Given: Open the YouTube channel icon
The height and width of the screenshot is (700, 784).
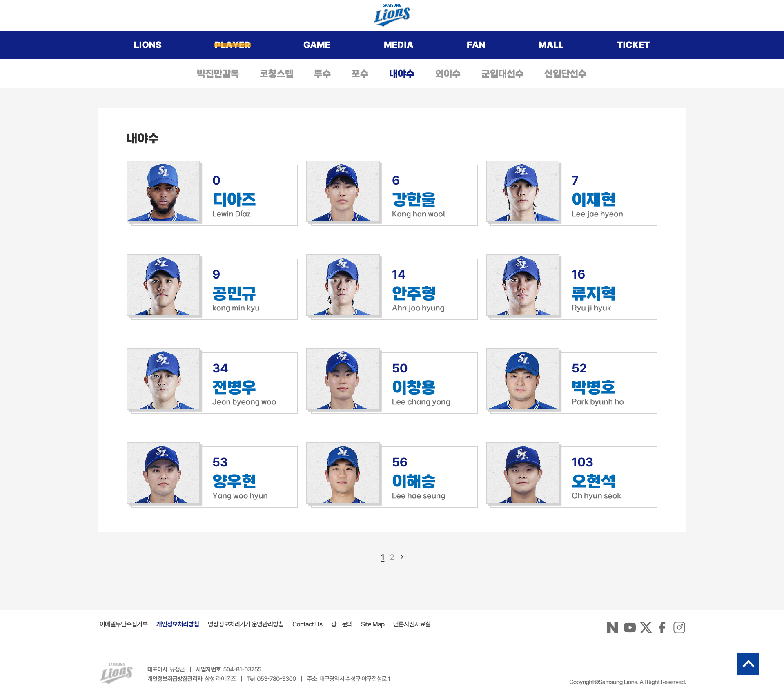Looking at the screenshot, I should coord(629,627).
